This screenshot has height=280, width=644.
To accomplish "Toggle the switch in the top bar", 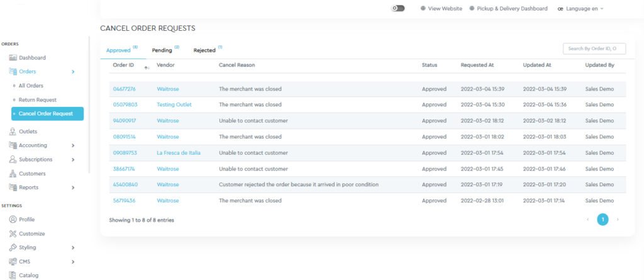I will click(397, 9).
